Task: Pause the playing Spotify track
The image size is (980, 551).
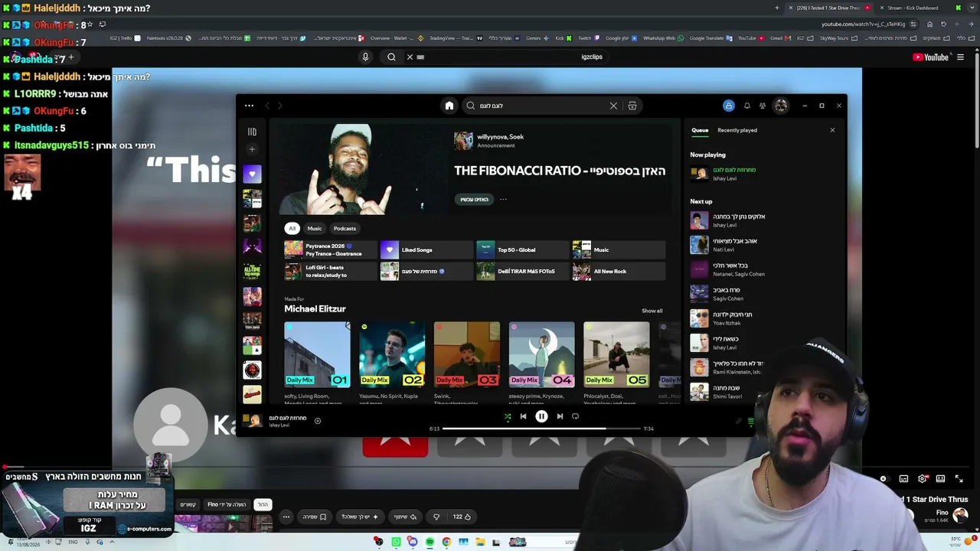Action: click(x=541, y=416)
